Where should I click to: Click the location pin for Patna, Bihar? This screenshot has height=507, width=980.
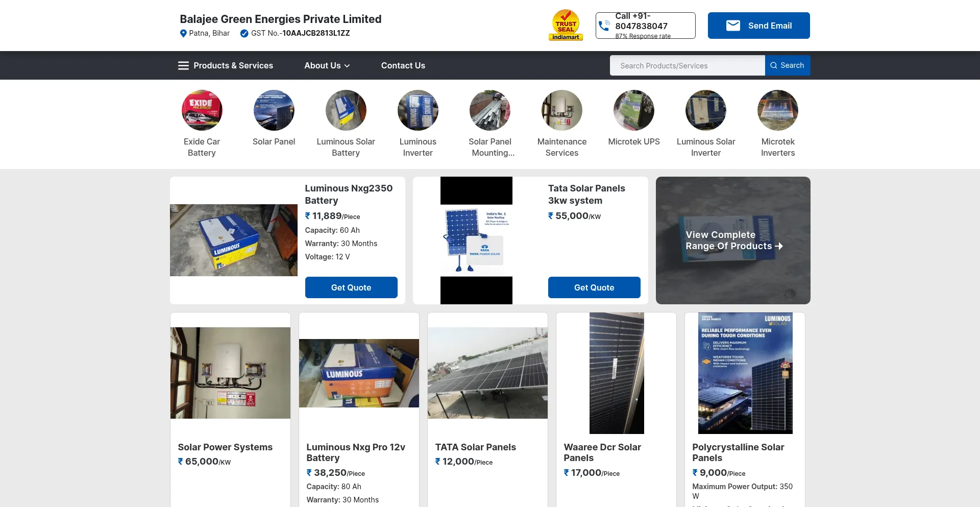184,33
